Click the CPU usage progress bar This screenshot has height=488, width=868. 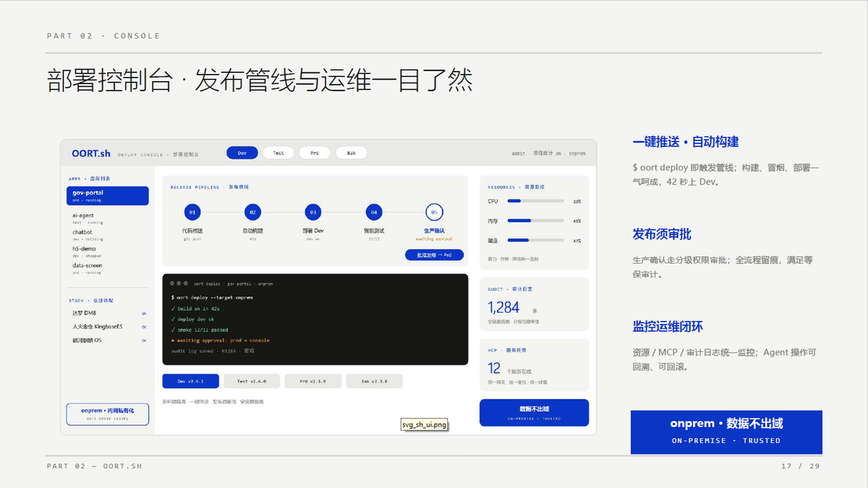tap(536, 201)
